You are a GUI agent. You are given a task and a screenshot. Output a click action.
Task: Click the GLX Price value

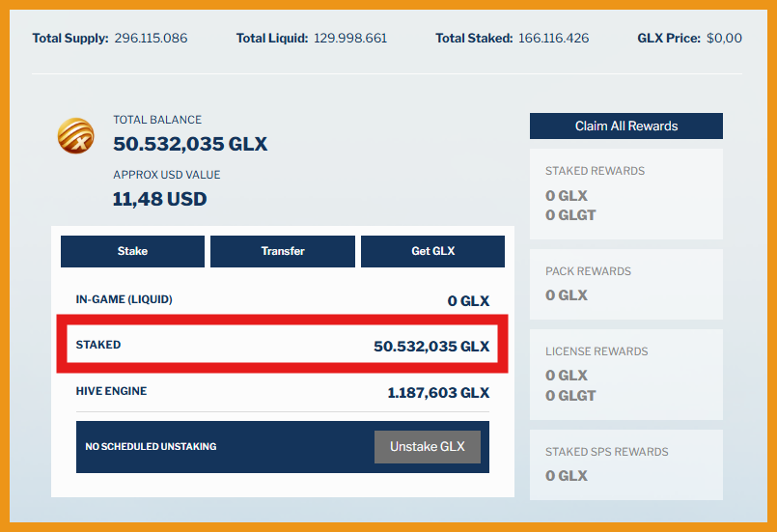(x=724, y=39)
